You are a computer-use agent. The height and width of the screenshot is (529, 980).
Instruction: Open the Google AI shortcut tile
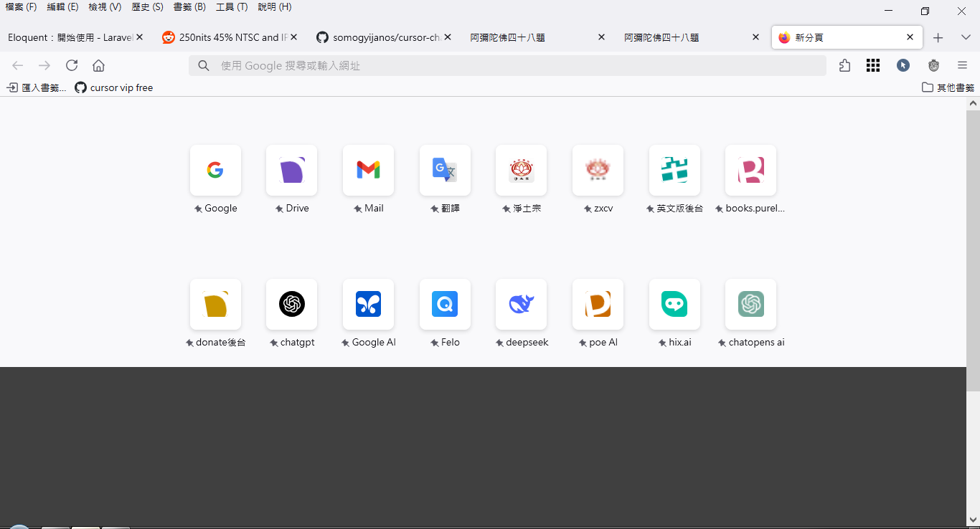[x=368, y=305]
